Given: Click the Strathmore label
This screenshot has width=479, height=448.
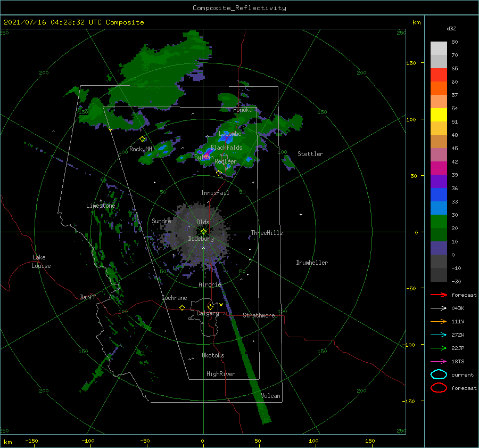Looking at the screenshot, I should click(x=259, y=315).
